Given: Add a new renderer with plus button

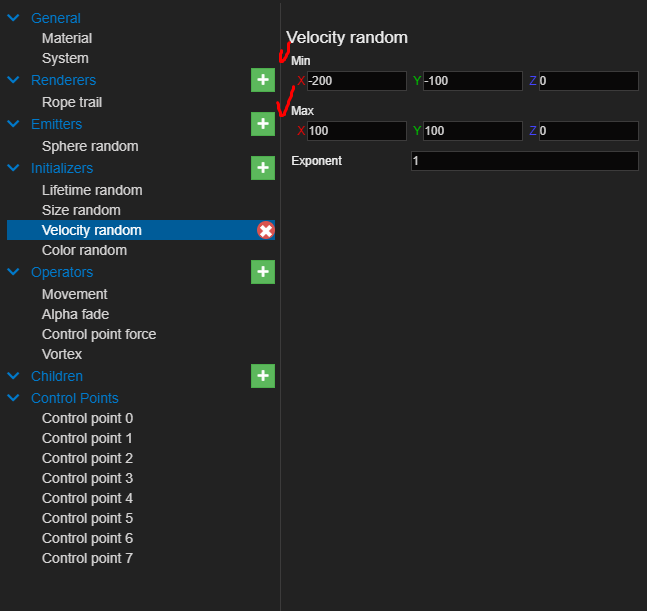Looking at the screenshot, I should tap(262, 80).
